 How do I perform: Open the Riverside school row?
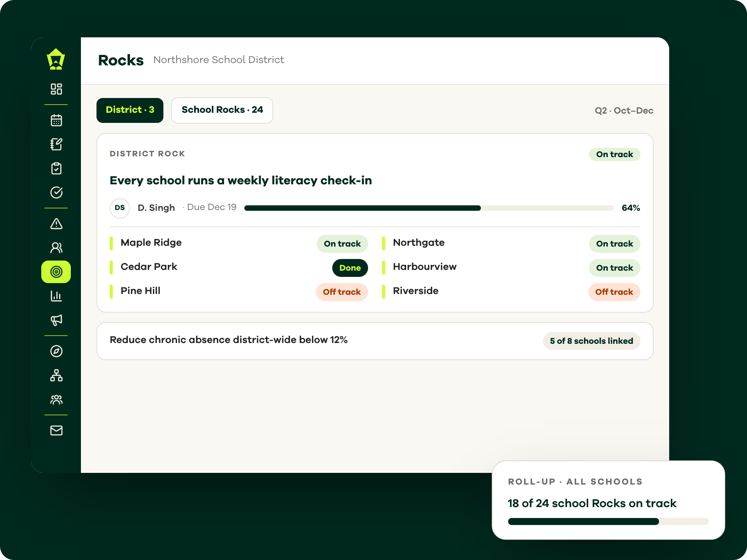511,292
